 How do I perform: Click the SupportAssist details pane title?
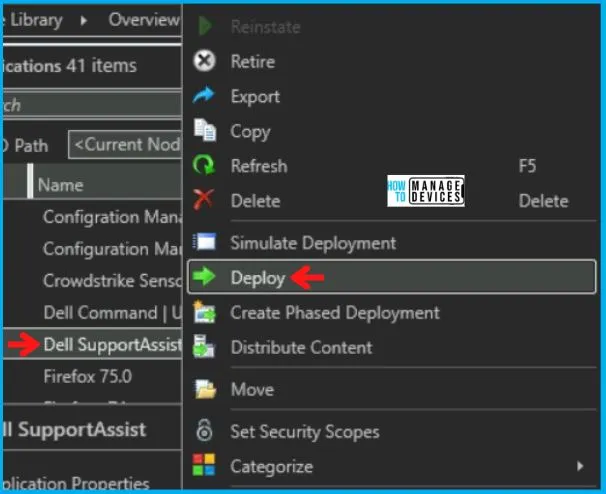coord(75,429)
